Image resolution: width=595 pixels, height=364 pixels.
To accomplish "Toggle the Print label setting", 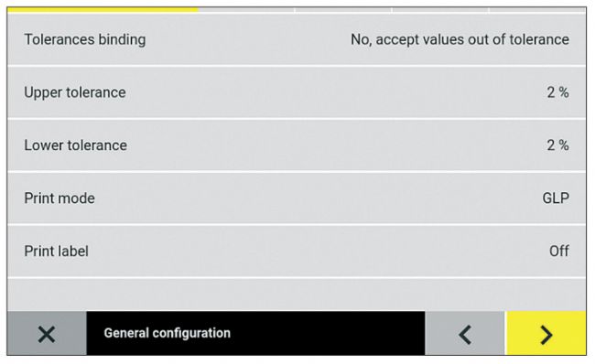I will 297,251.
